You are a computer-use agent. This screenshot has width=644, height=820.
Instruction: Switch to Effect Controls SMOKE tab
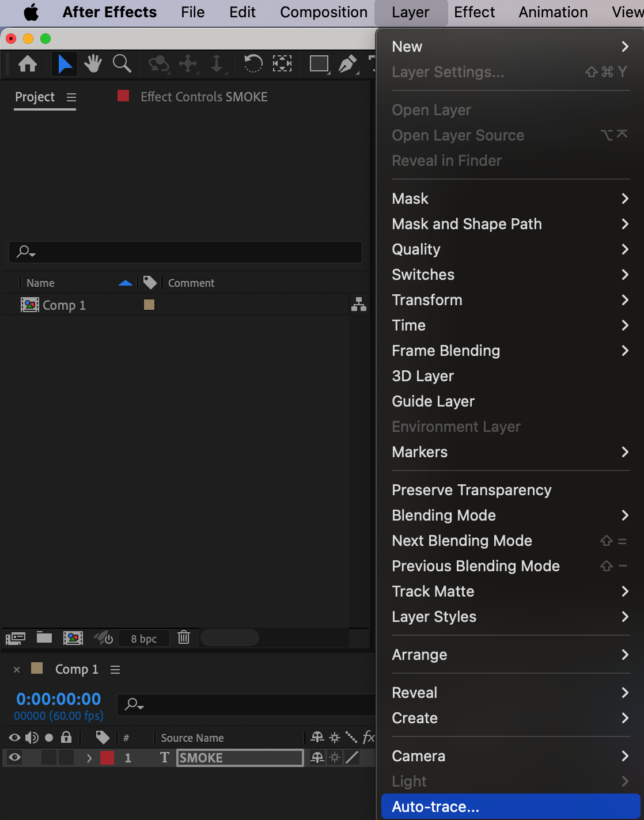coord(204,97)
